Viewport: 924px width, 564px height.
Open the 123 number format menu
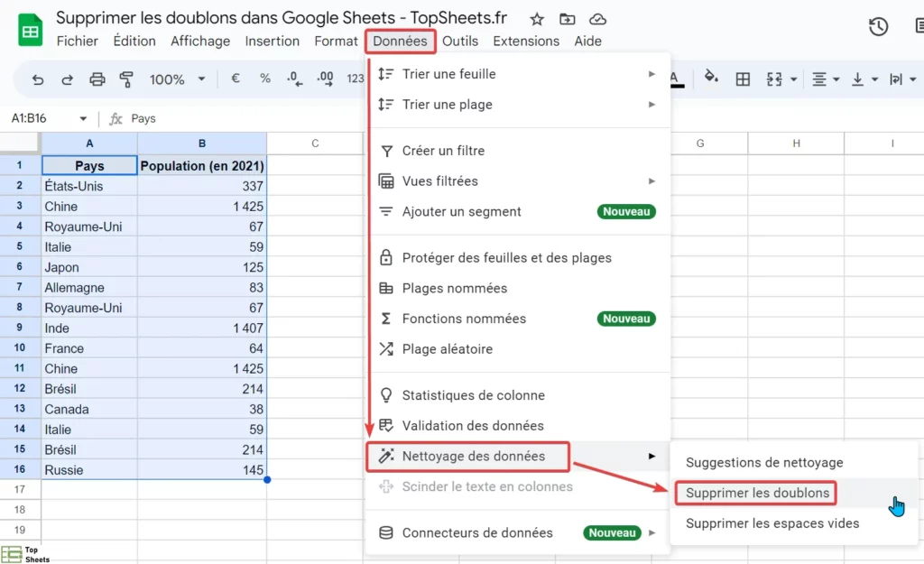(x=355, y=79)
